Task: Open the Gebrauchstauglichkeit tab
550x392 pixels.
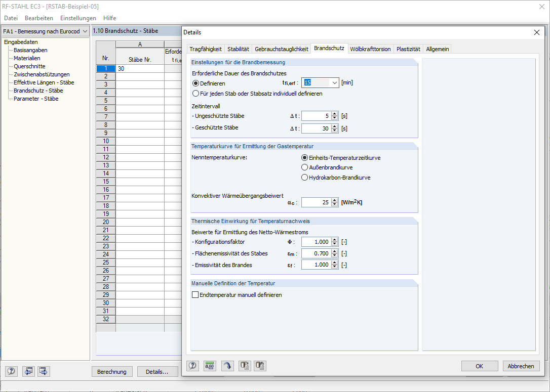Action: click(281, 49)
